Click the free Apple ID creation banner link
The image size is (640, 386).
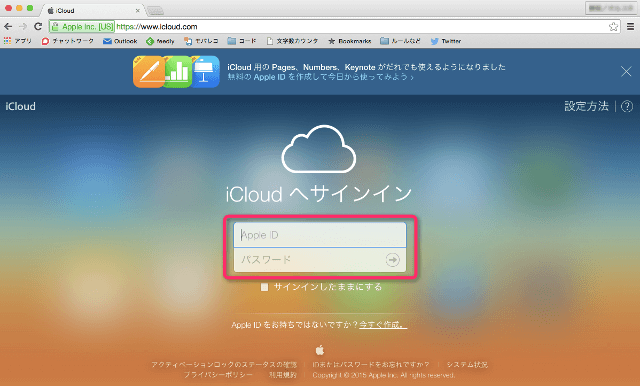pos(320,77)
